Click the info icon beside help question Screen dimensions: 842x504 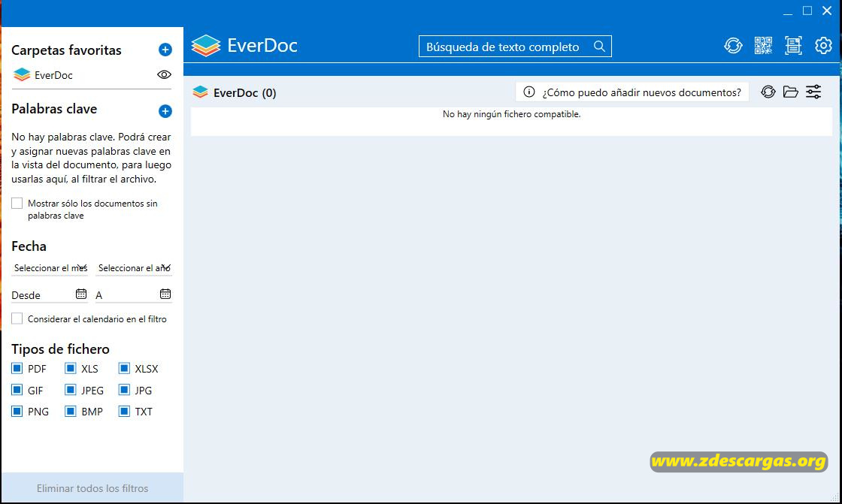[529, 92]
